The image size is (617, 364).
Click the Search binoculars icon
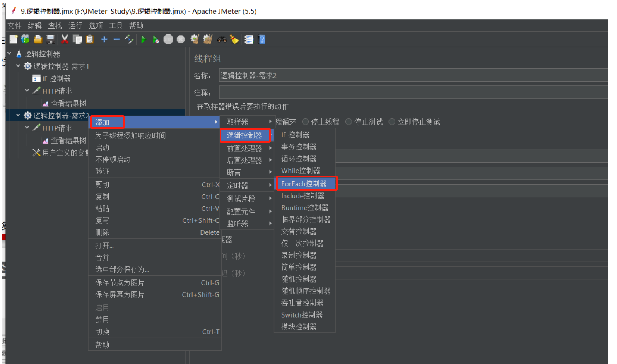222,39
